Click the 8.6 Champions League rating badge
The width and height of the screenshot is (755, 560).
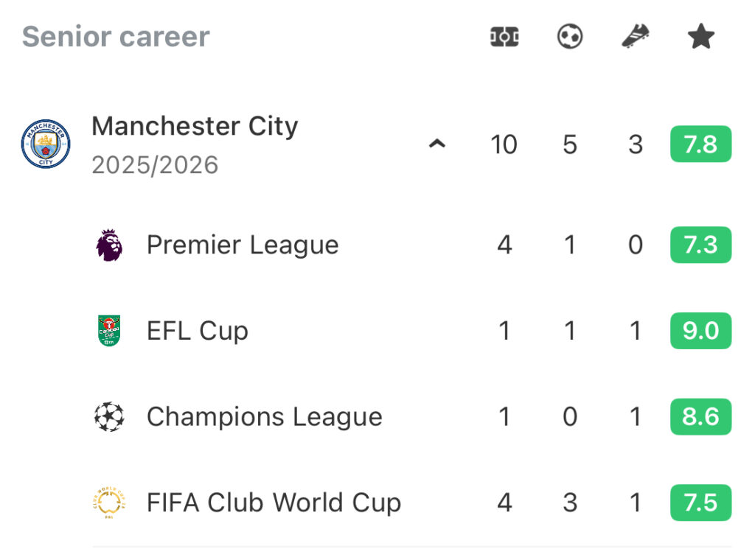pyautogui.click(x=700, y=417)
